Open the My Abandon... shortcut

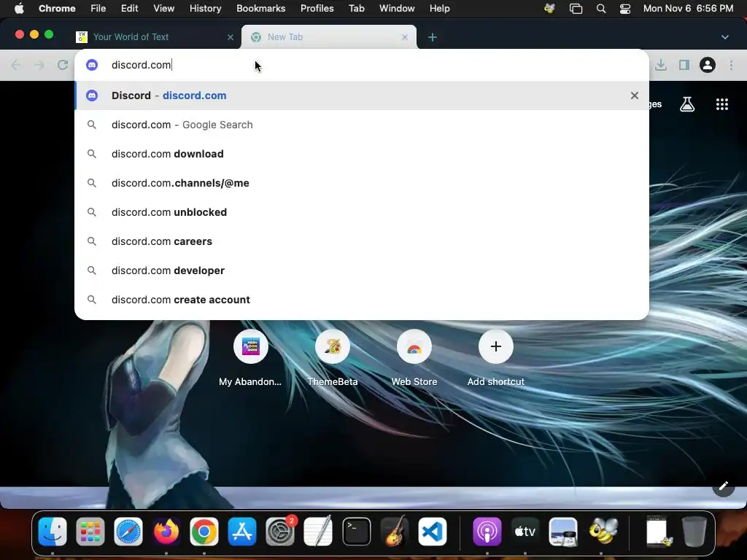click(x=251, y=357)
